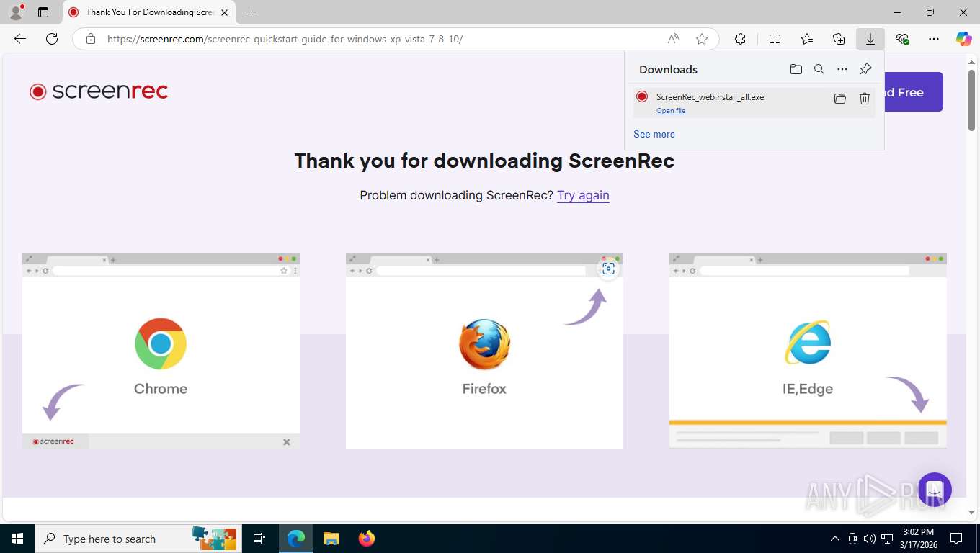Viewport: 980px width, 553px height.
Task: Click the Chrome instruction image
Action: point(161,351)
